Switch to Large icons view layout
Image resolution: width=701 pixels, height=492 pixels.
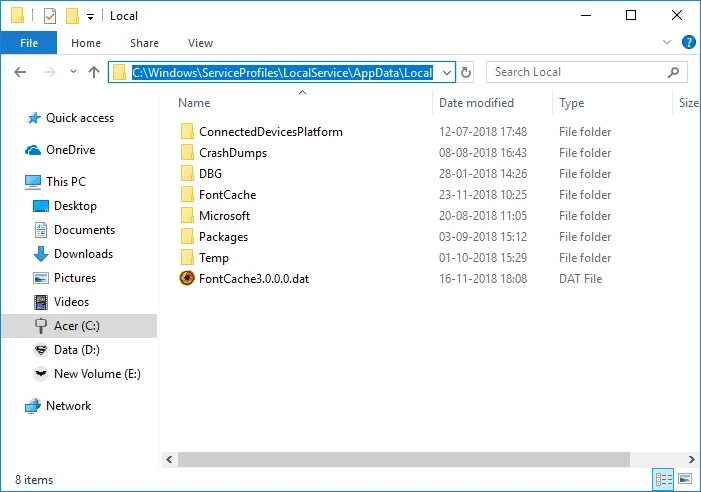tap(685, 479)
